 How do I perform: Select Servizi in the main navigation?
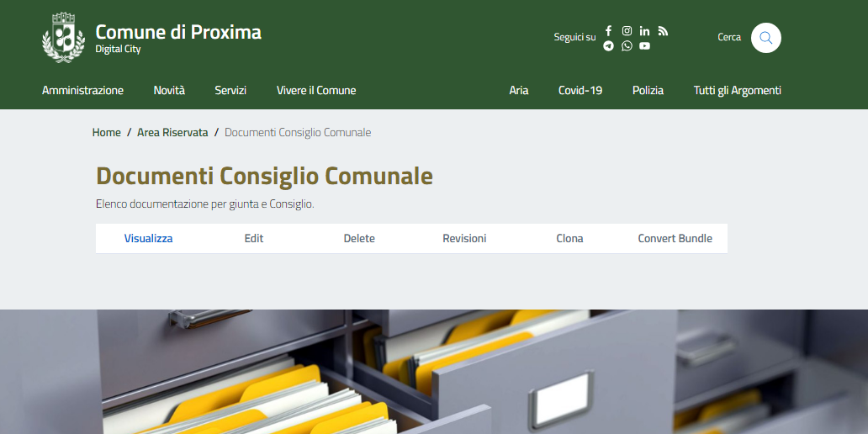pyautogui.click(x=230, y=91)
